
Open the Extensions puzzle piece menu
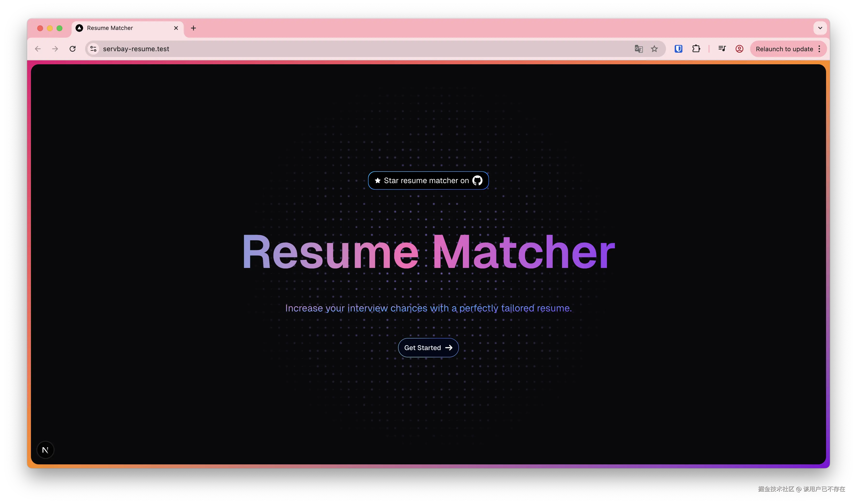[x=696, y=49]
